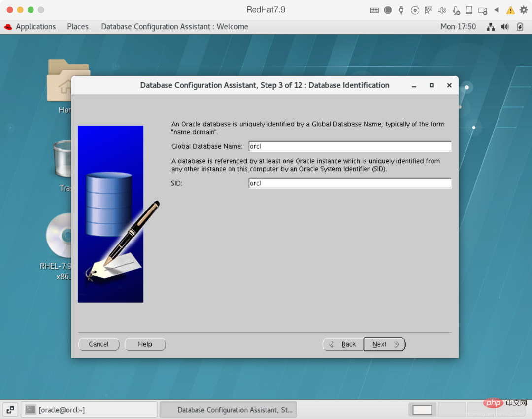Expand the toolbar's left-pointing arrow

pyautogui.click(x=497, y=10)
